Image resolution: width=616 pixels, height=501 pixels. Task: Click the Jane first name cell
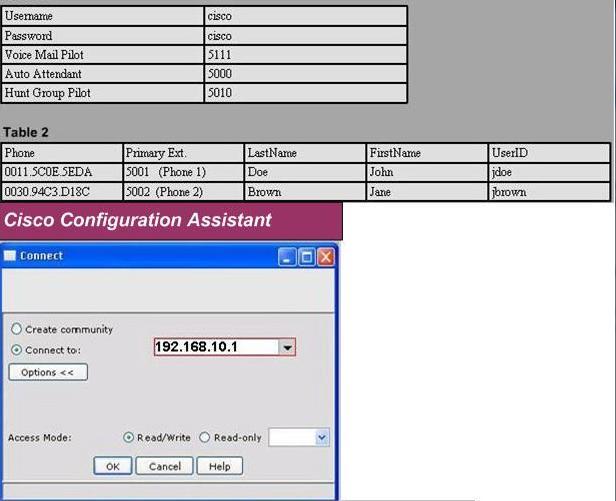427,192
